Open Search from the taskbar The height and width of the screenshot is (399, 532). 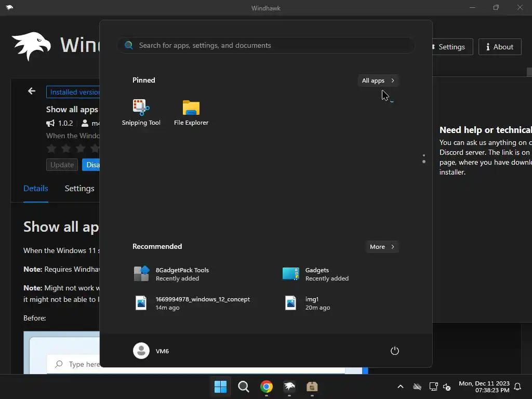point(244,387)
